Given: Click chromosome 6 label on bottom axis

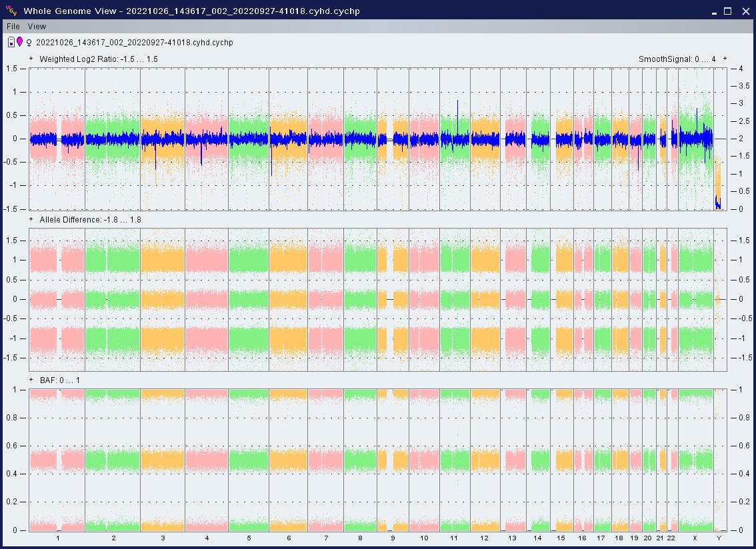Looking at the screenshot, I should point(289,538).
